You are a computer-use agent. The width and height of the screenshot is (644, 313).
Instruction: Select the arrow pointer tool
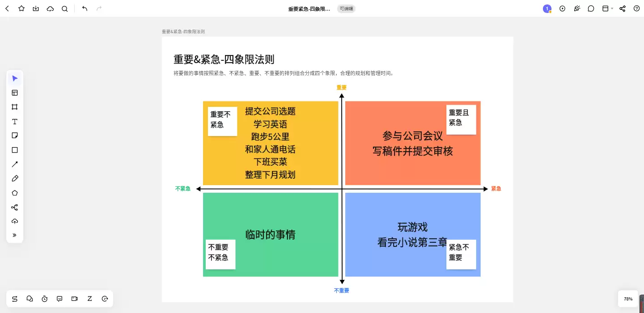point(15,79)
